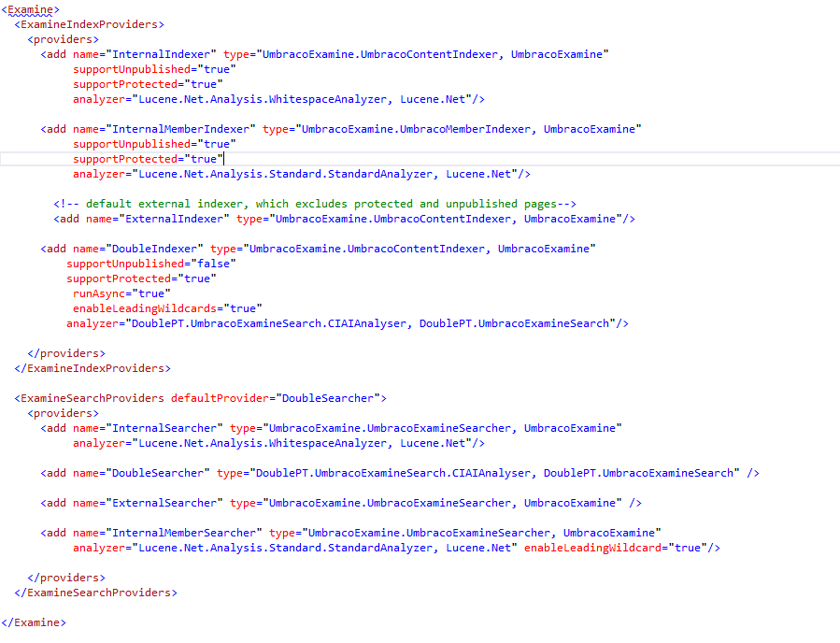Click the enableLeadingWildcard="true" attribute
This screenshot has height=643, width=840.
pos(616,549)
